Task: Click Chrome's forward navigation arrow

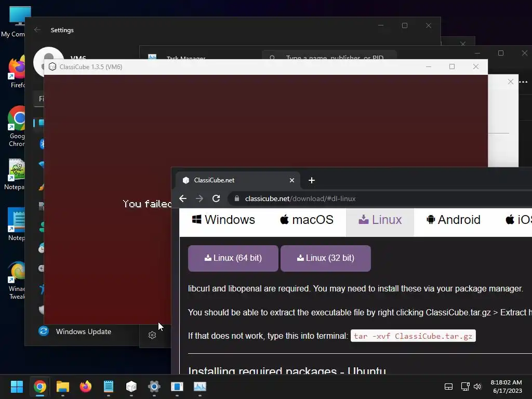Action: [x=199, y=198]
